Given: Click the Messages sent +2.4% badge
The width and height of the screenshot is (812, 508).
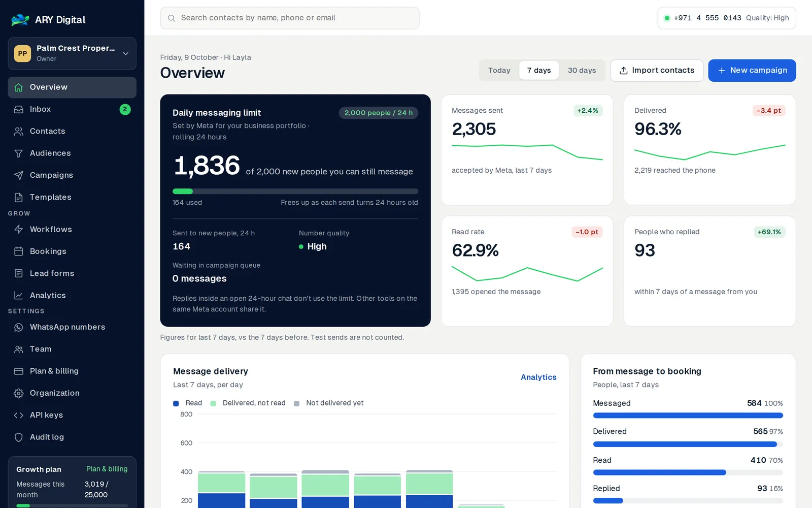Looking at the screenshot, I should 588,111.
